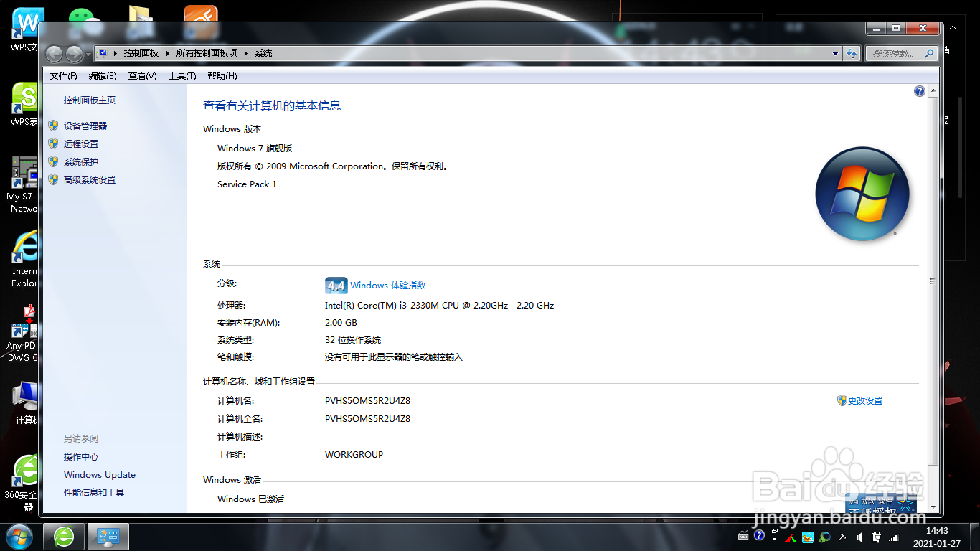Click the red-green triangle tray icon

coord(791,537)
